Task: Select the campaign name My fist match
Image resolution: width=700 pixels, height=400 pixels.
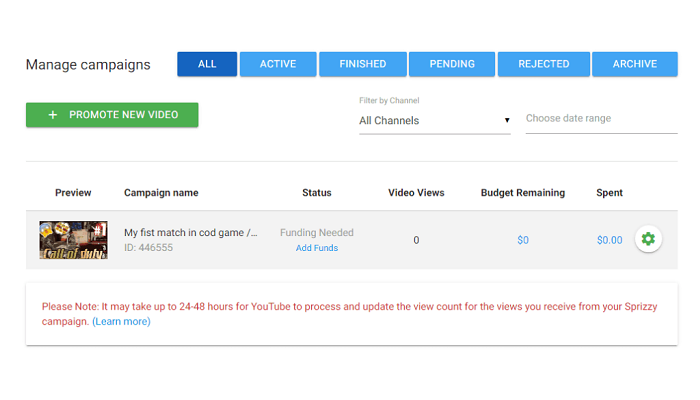Action: (191, 233)
